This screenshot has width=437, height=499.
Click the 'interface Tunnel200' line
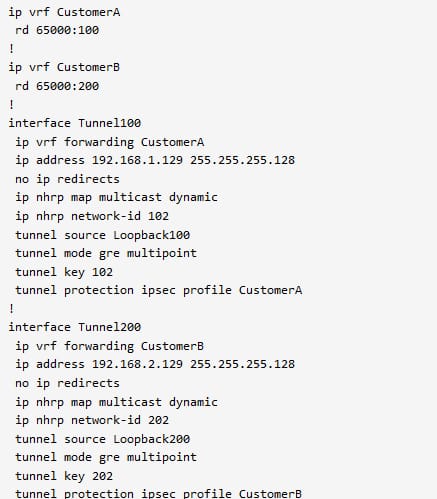coord(75,327)
